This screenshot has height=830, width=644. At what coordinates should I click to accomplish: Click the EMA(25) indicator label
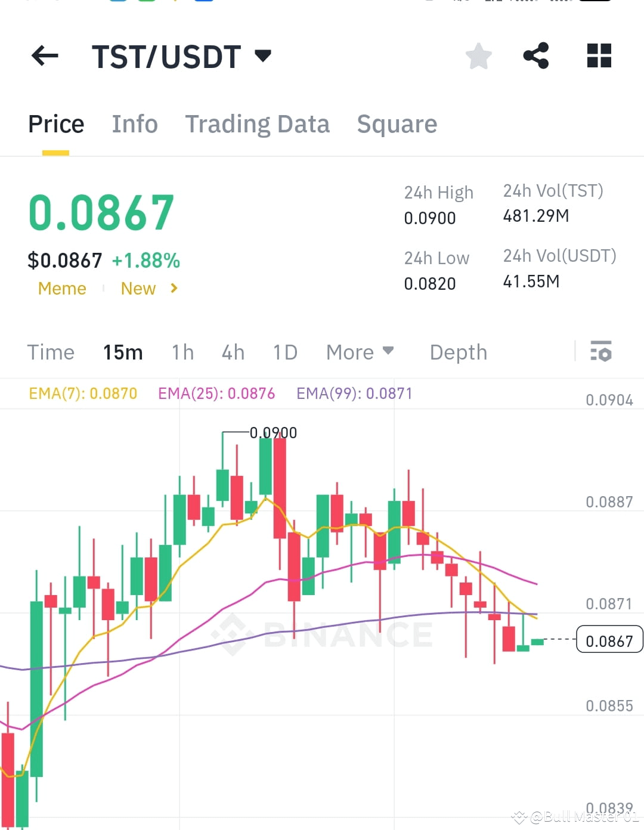[x=216, y=393]
